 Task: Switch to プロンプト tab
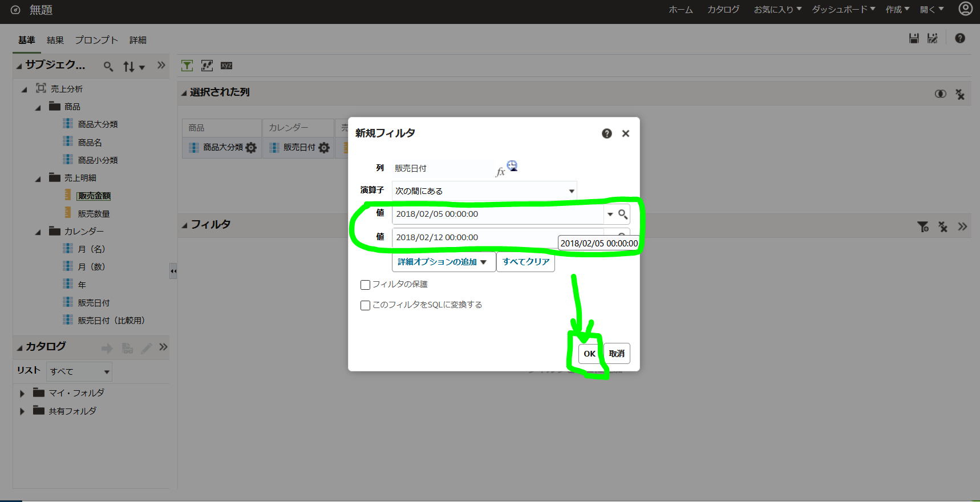tap(96, 40)
